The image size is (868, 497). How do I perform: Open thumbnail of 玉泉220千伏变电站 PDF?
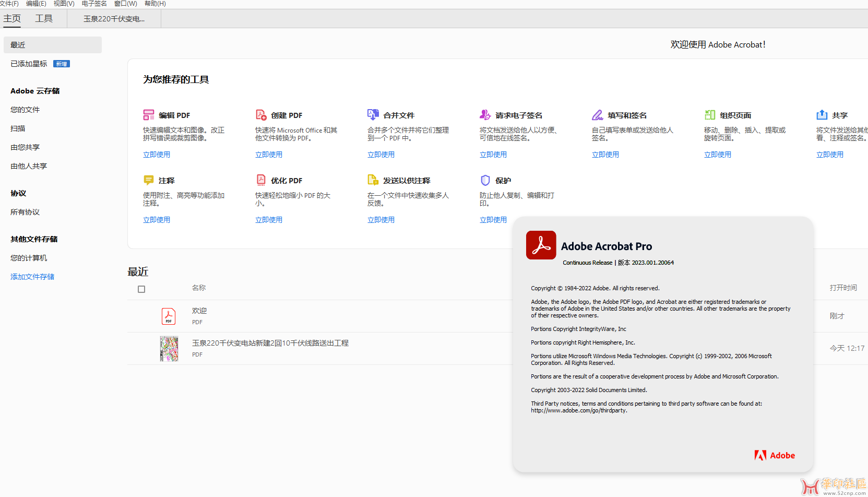pos(169,349)
